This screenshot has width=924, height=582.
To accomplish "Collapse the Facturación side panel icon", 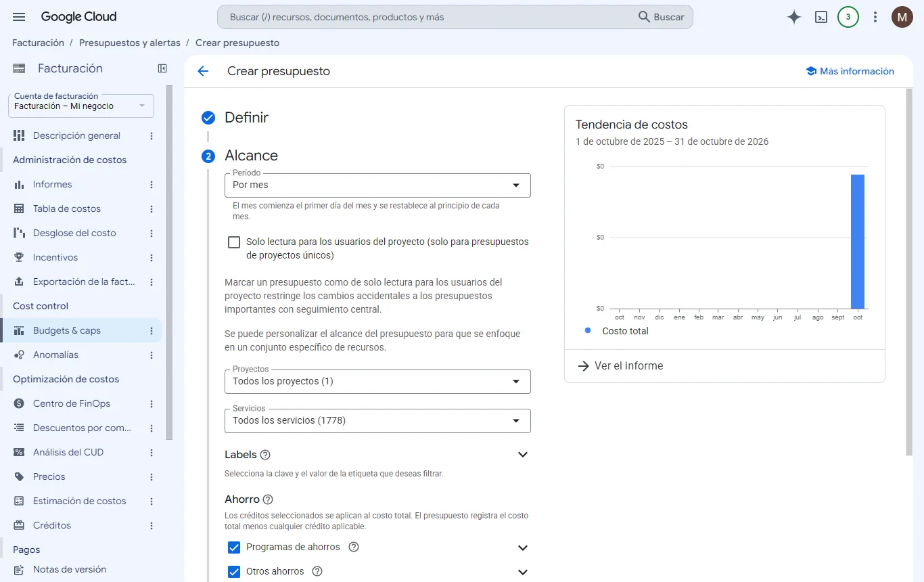I will coord(162,68).
